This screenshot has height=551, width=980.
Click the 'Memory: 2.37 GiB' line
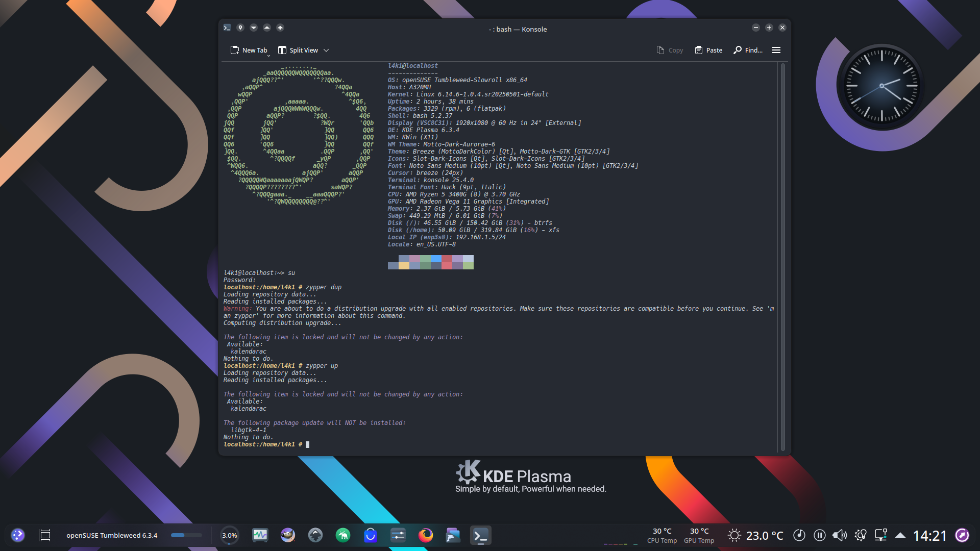click(x=447, y=209)
